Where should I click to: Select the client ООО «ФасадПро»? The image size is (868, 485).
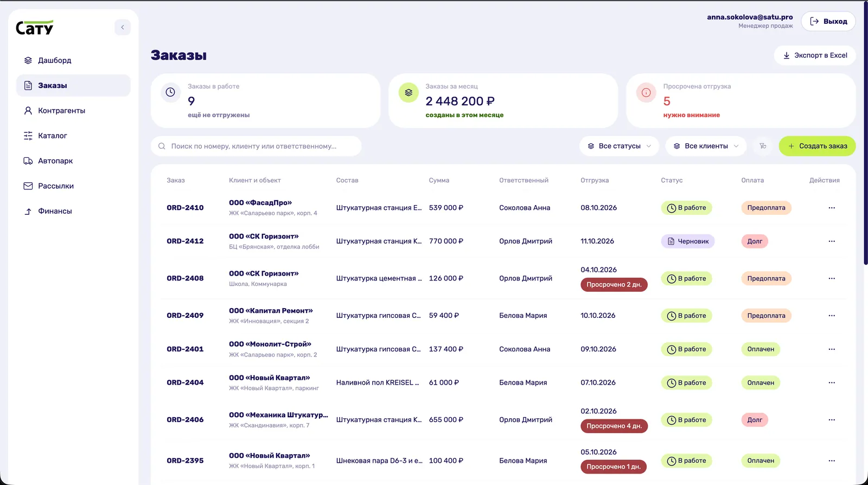[x=260, y=203]
